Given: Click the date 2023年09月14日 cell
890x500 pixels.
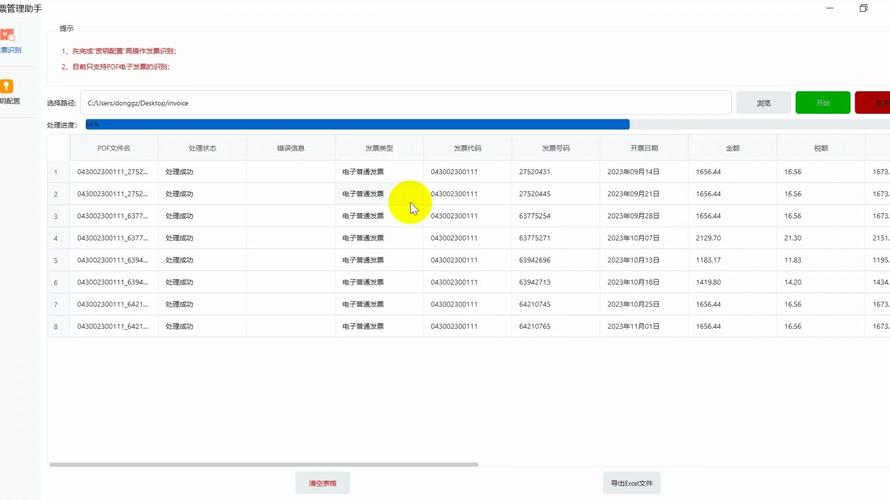Looking at the screenshot, I should pyautogui.click(x=644, y=171).
